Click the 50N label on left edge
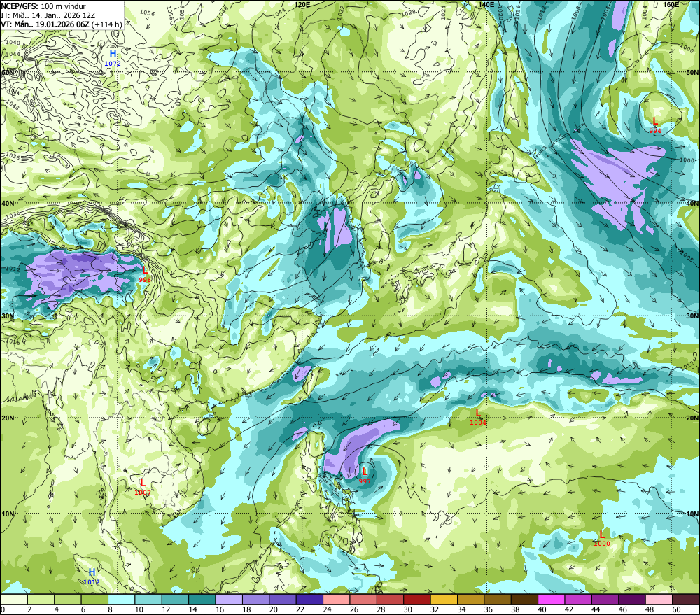The height and width of the screenshot is (615, 700). 8,72
